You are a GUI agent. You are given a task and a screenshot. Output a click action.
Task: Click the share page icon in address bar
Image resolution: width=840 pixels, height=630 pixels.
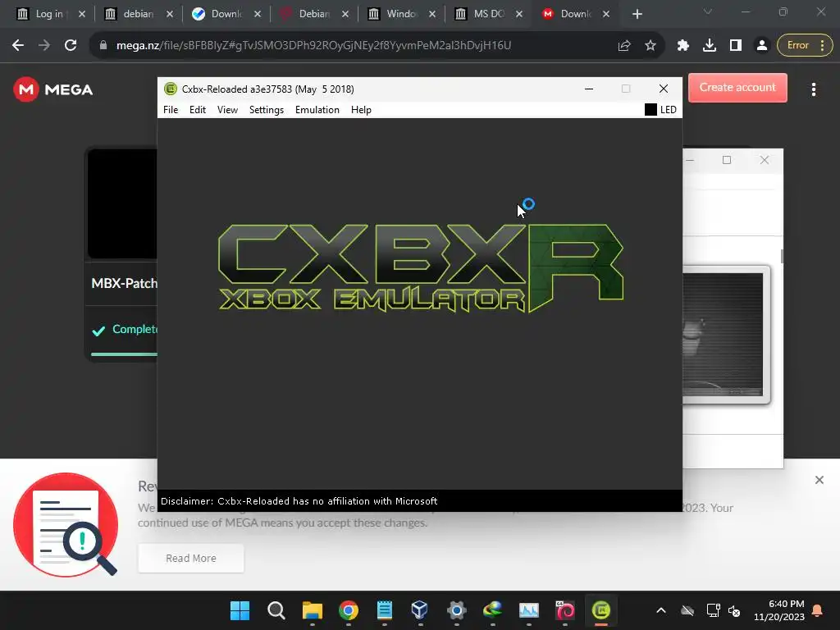(x=624, y=46)
